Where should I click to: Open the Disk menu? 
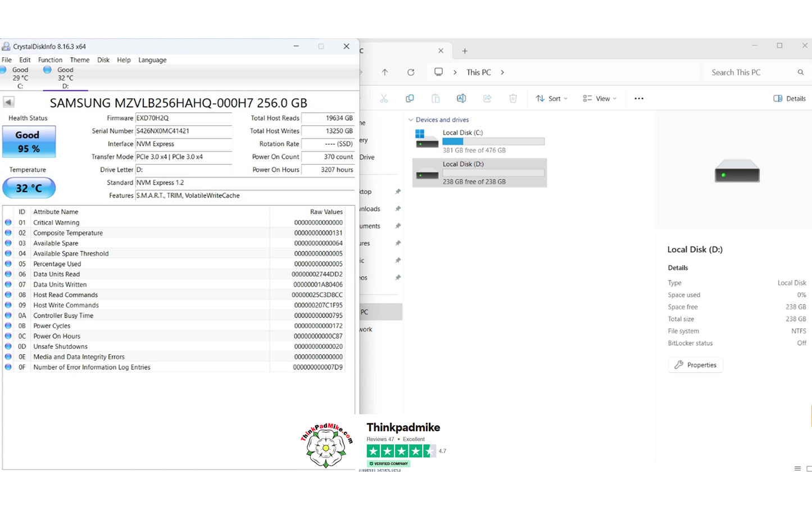point(103,60)
